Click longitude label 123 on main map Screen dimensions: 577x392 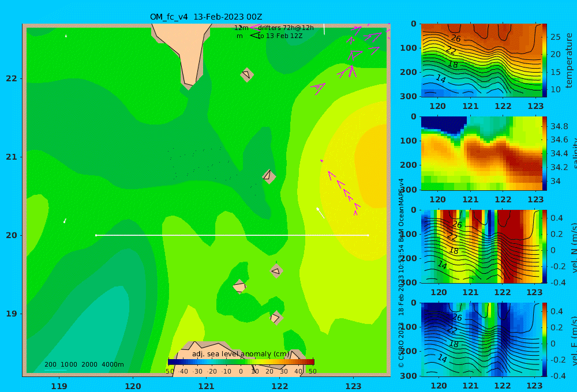click(x=354, y=386)
